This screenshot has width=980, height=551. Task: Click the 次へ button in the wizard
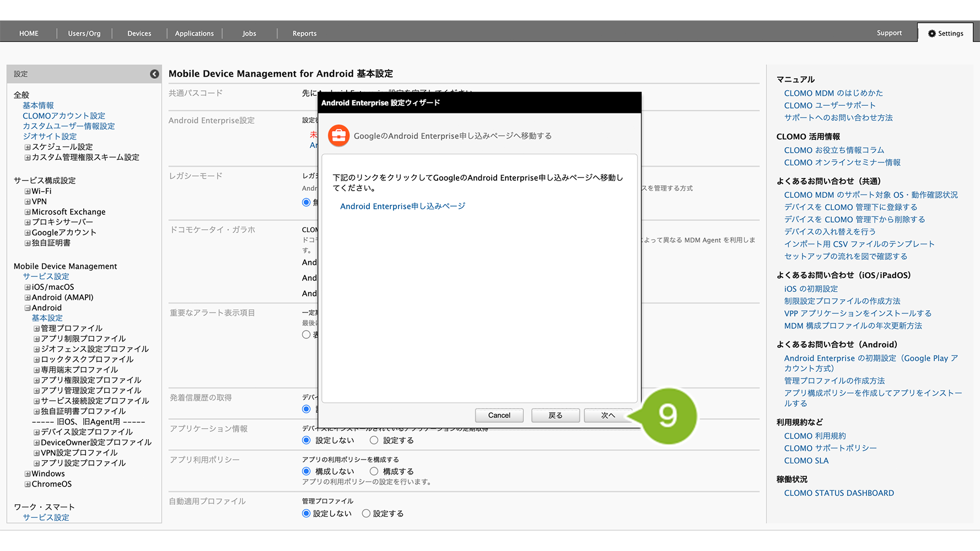(x=608, y=415)
